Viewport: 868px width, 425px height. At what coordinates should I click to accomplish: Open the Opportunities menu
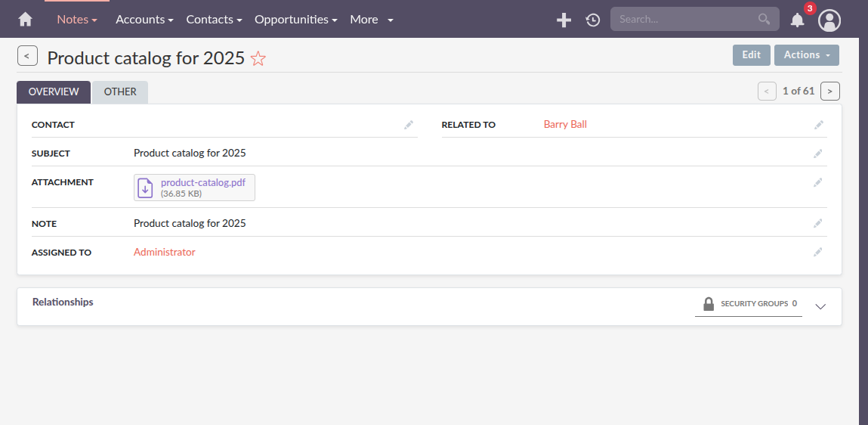point(295,20)
